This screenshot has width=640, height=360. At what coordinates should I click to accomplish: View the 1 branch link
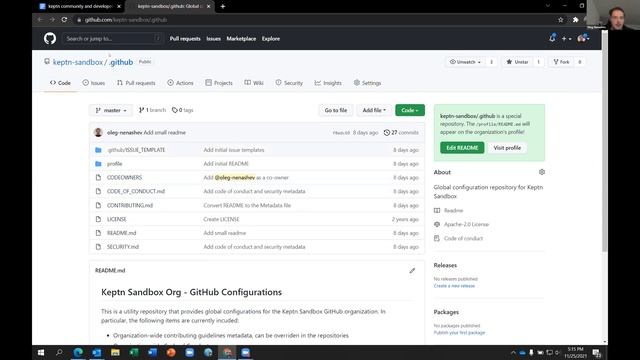152,110
